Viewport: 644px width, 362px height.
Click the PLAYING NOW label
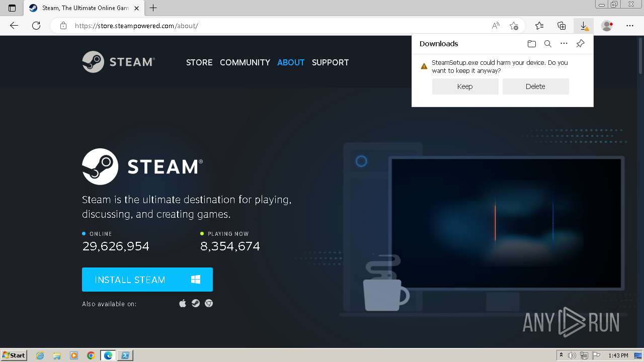pos(228,234)
